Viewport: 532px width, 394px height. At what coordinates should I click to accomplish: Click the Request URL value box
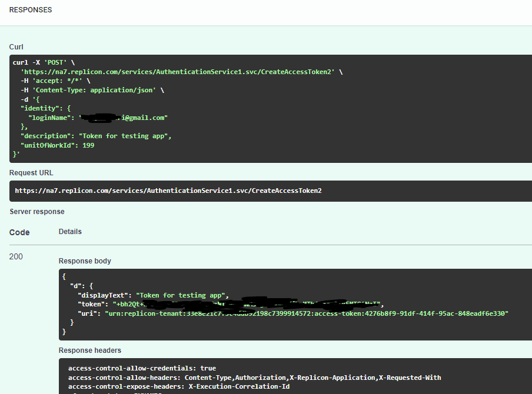(270, 191)
